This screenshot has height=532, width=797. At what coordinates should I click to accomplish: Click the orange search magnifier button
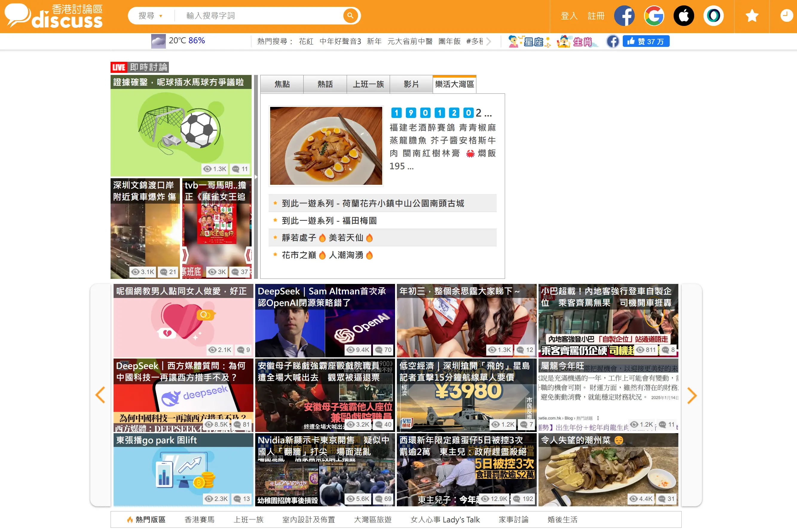click(350, 16)
